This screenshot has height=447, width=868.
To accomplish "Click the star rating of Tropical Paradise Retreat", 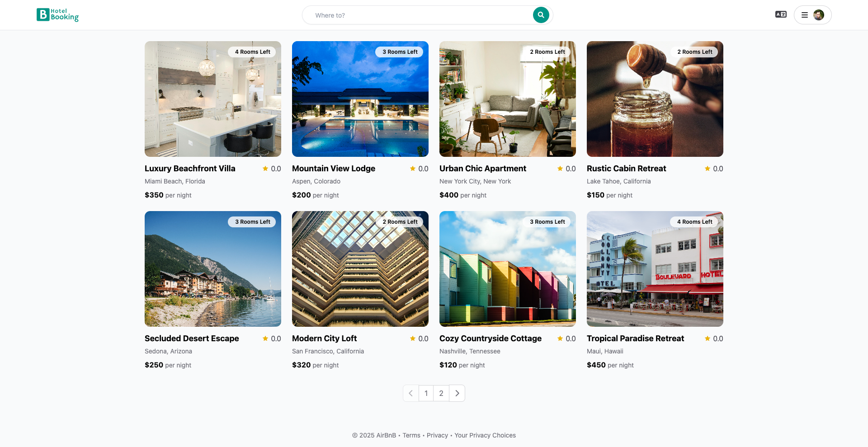I will tap(714, 339).
